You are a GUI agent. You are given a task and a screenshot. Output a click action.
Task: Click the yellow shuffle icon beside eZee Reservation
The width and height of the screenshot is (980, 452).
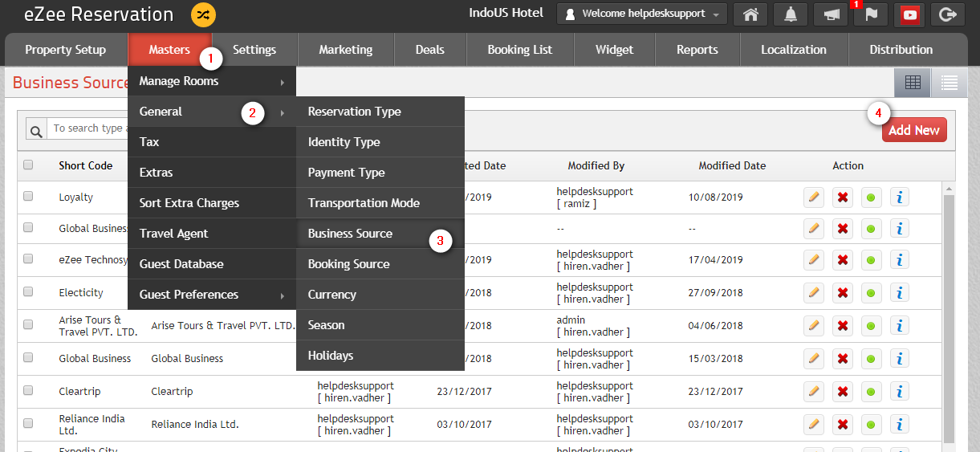tap(204, 14)
